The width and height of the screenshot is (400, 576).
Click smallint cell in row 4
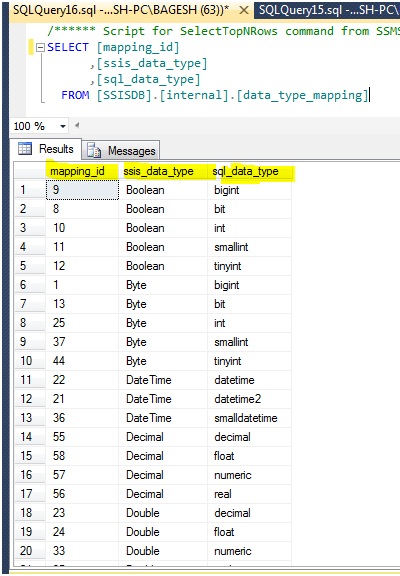[x=250, y=247]
